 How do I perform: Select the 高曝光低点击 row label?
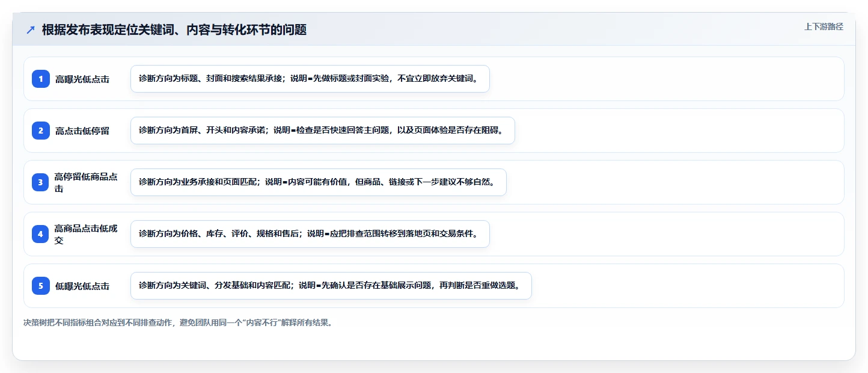click(82, 79)
